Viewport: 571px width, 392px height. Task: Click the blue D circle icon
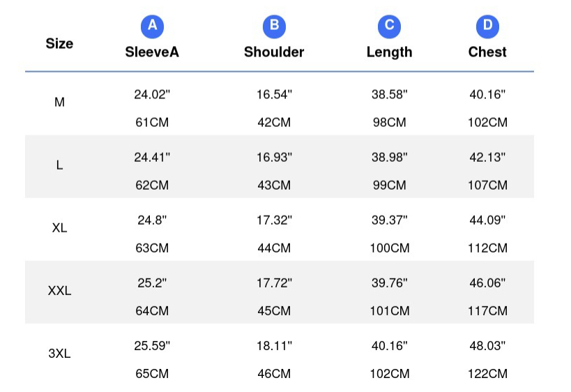pyautogui.click(x=487, y=27)
